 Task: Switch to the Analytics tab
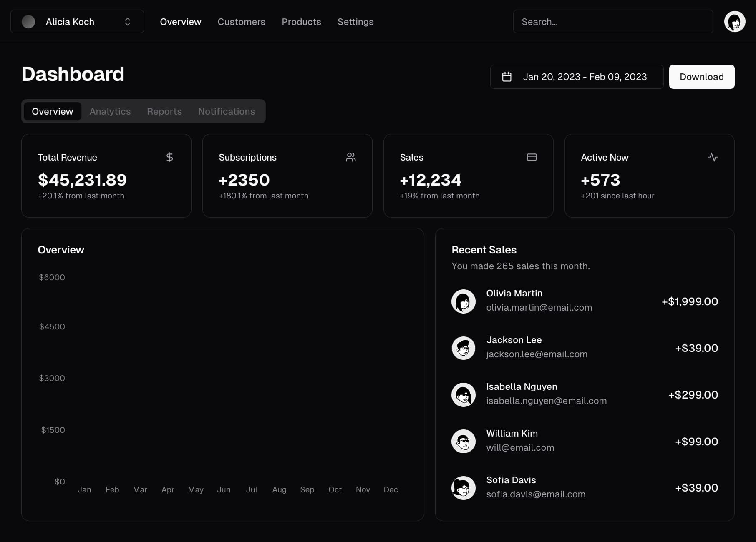pyautogui.click(x=110, y=111)
